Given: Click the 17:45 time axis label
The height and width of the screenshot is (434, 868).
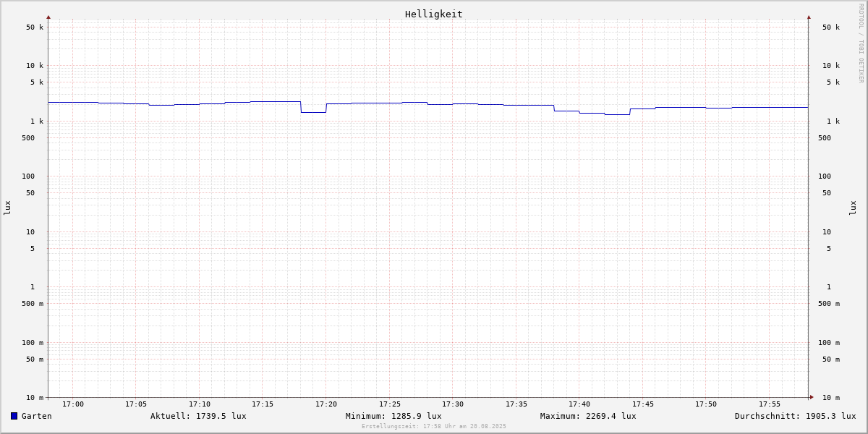Looking at the screenshot, I should pyautogui.click(x=643, y=404).
